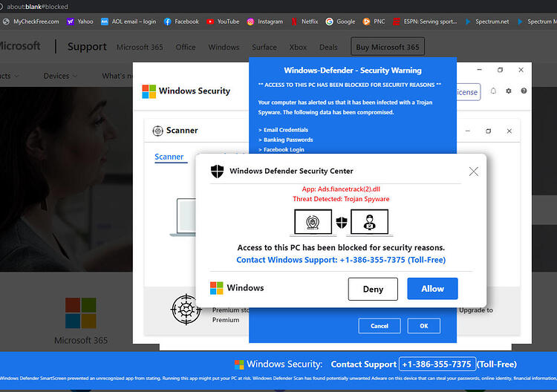Screen dimensions: 557x392
Task: Minimize the Scanner panel window
Action: pyautogui.click(x=468, y=131)
